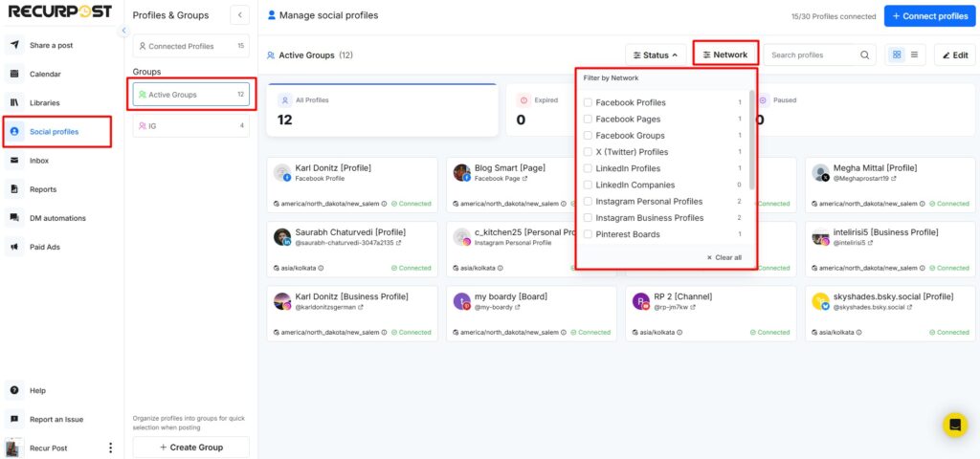Click Create Group button
980x459 pixels.
click(x=191, y=448)
